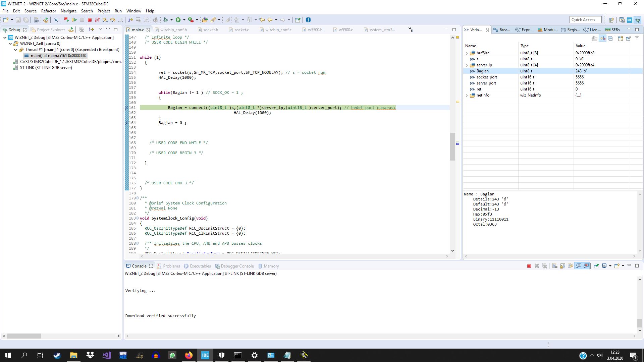Collapse the Thread #1 tree node
This screenshot has height=362, width=644.
click(x=15, y=50)
